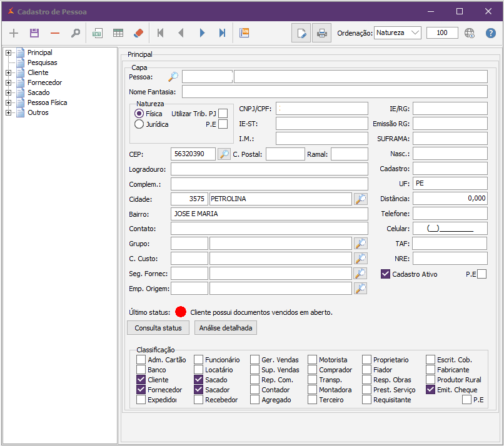The image size is (504, 446).
Task: Select the Jurídica radio button
Action: point(139,124)
